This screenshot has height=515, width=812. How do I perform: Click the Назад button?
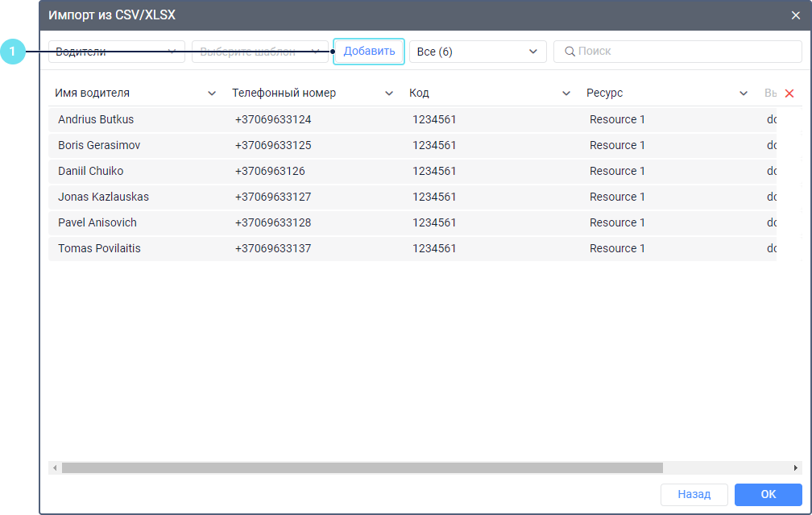coord(694,495)
